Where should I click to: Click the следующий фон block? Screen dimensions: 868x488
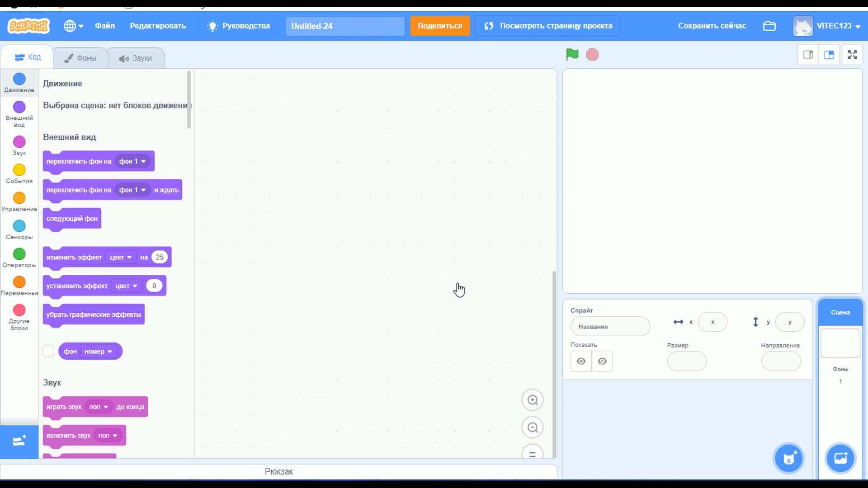click(72, 219)
